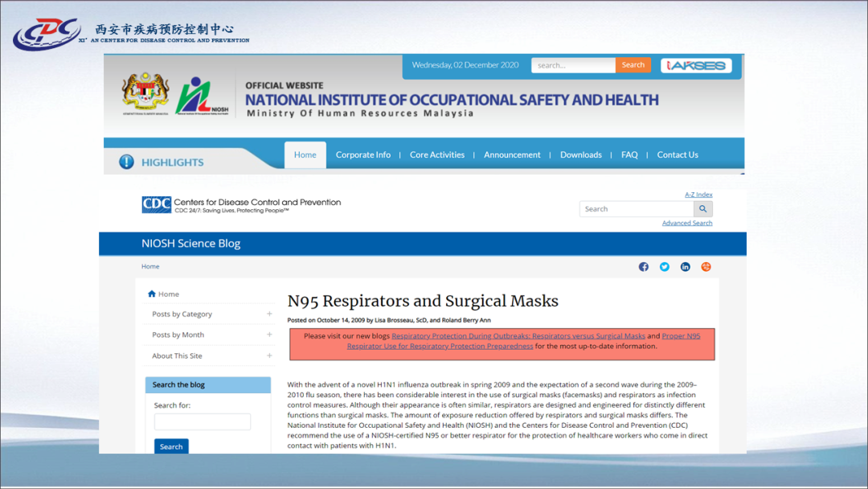This screenshot has width=868, height=489.
Task: Open the Corporate Info menu
Action: pos(363,155)
